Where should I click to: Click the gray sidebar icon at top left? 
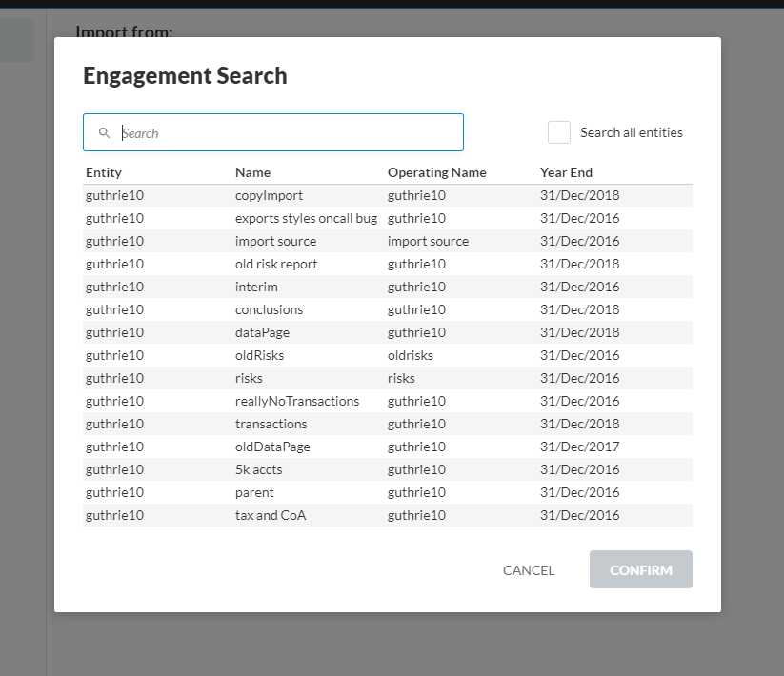pyautogui.click(x=16, y=39)
